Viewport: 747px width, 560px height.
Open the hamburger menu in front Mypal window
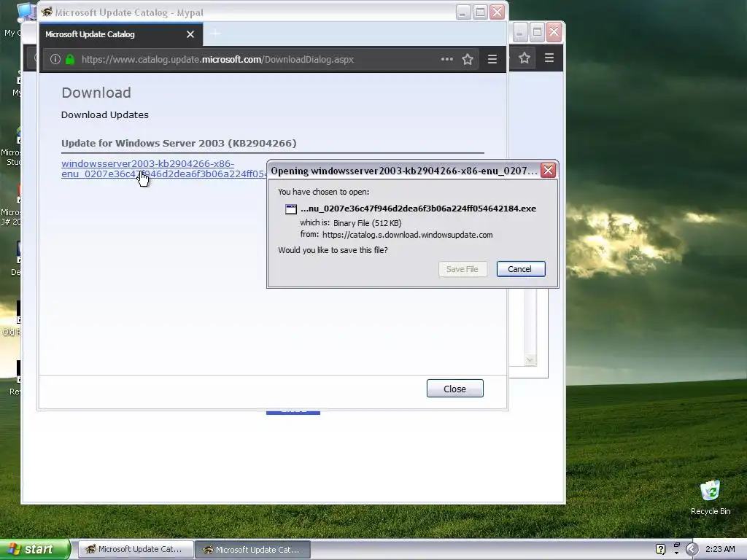[x=492, y=59]
